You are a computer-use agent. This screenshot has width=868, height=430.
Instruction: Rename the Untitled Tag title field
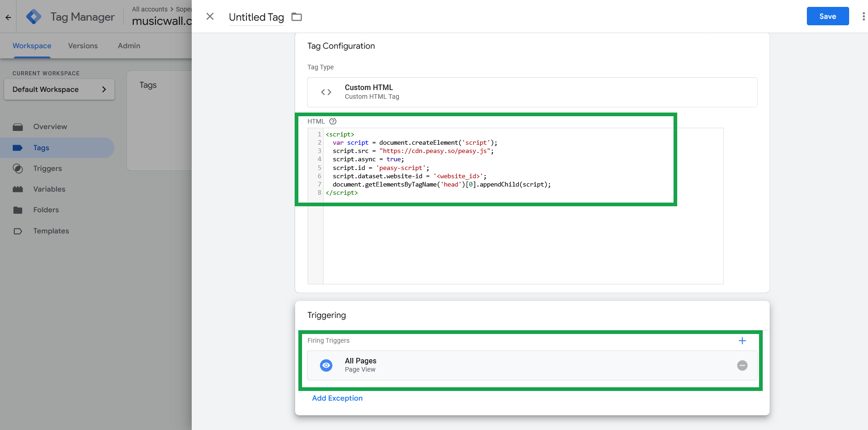[256, 17]
